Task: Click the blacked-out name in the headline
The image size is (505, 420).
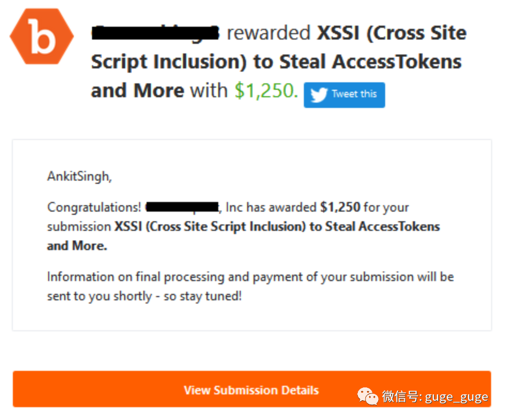Action: [155, 33]
